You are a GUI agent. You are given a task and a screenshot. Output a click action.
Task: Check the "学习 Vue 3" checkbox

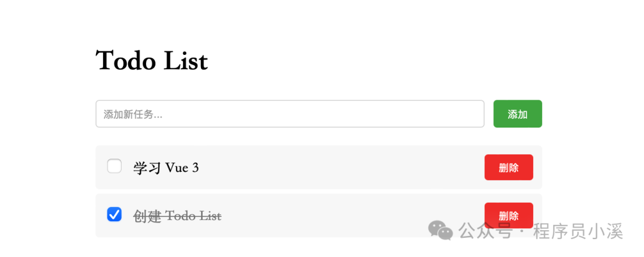point(114,166)
